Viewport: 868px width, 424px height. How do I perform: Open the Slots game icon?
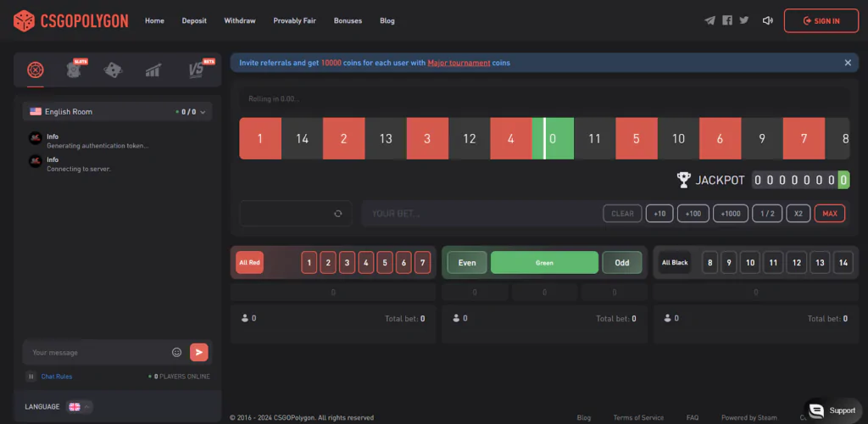(76, 70)
